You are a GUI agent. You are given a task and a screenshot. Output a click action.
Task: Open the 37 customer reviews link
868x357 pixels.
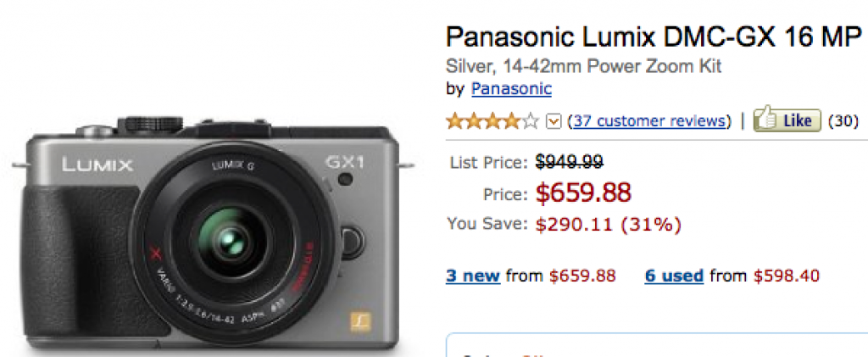click(x=649, y=120)
